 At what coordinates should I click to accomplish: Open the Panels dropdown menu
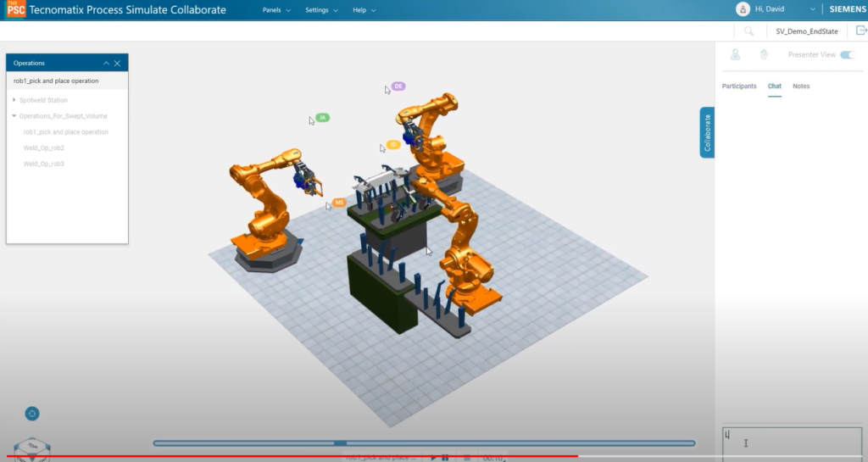click(276, 10)
